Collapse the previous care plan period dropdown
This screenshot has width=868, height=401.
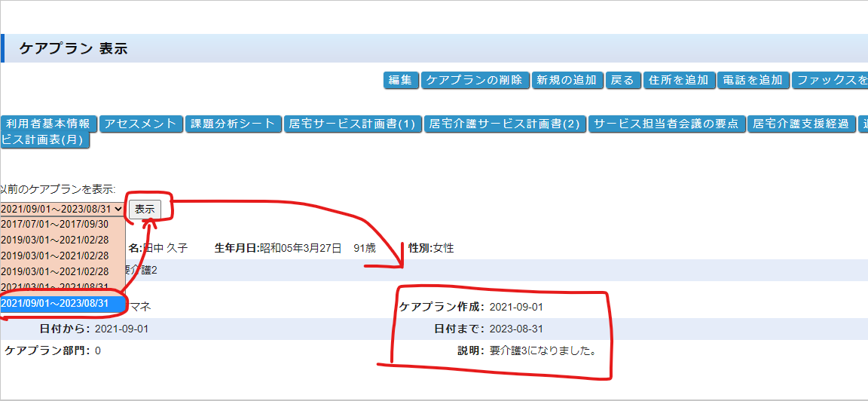[63, 209]
